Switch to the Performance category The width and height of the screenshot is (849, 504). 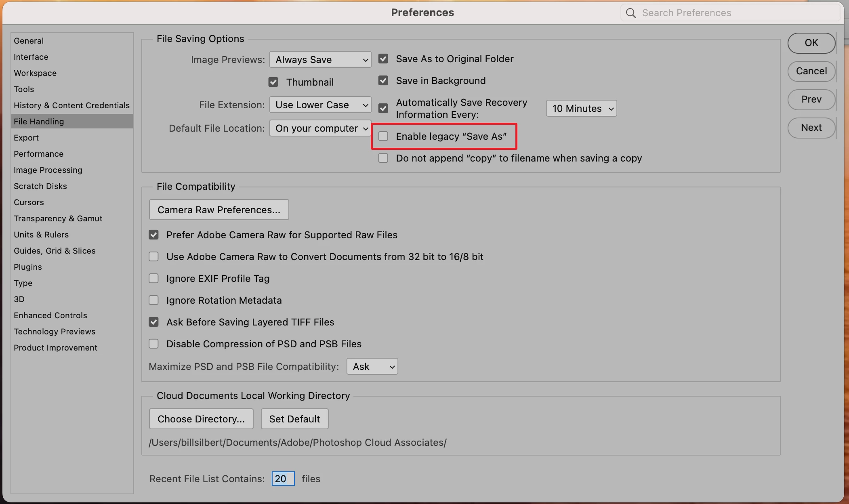[x=39, y=154]
